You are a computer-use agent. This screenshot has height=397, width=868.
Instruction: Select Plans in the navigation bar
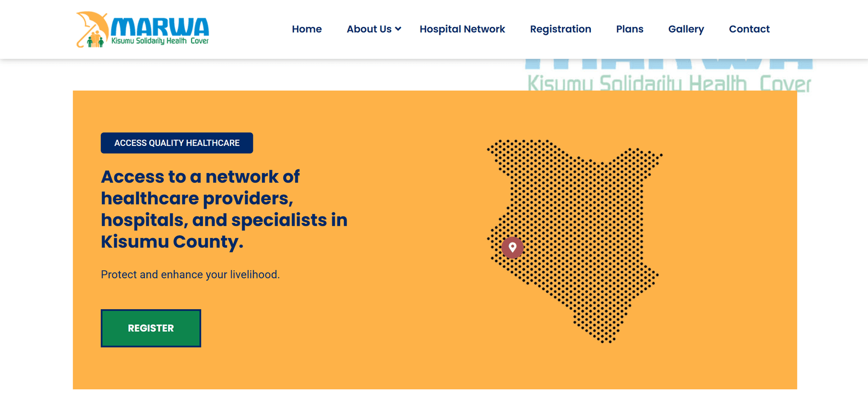pyautogui.click(x=630, y=29)
